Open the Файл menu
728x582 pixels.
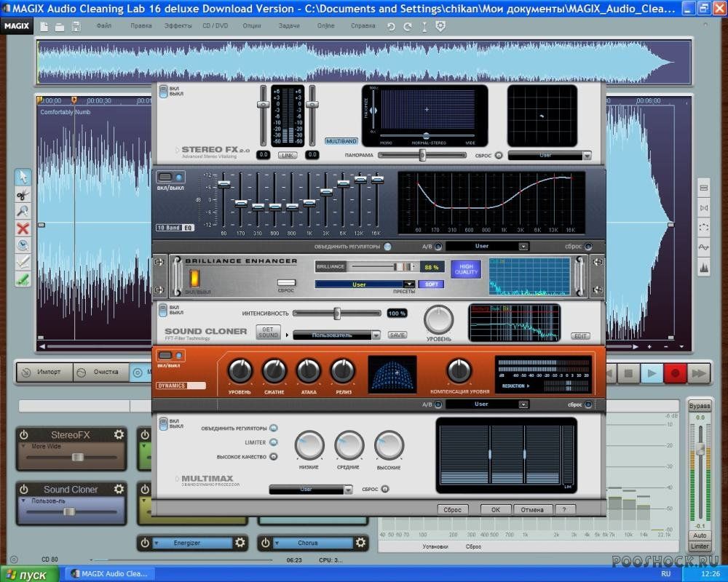104,26
